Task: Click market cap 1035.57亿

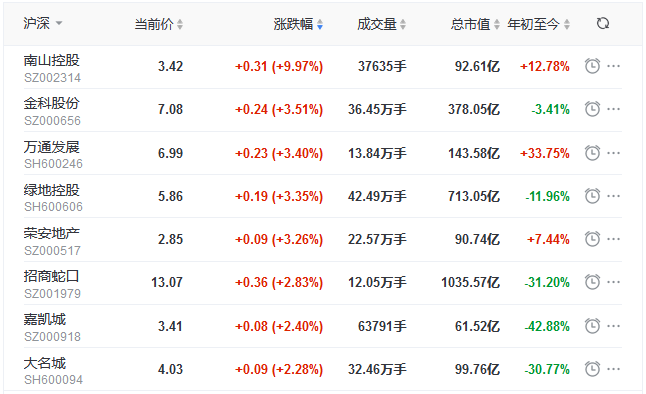Action: click(x=470, y=282)
